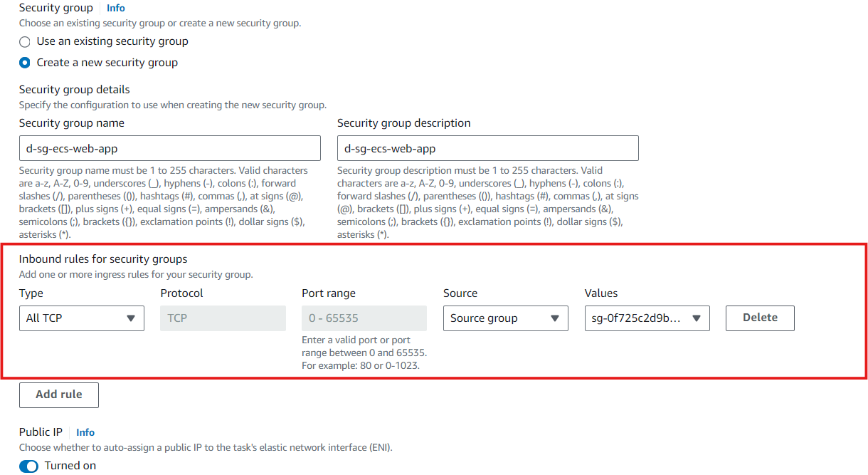Open the Public IP Info link
This screenshot has width=868, height=475.
85,432
